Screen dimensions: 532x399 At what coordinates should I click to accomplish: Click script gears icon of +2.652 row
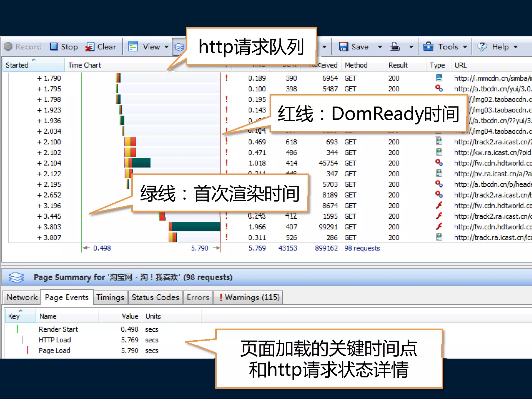[x=439, y=195]
